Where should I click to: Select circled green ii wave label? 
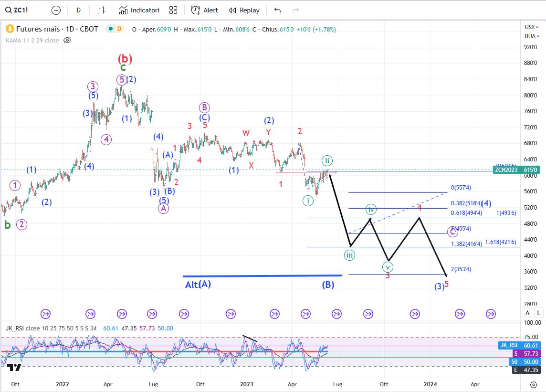(326, 160)
